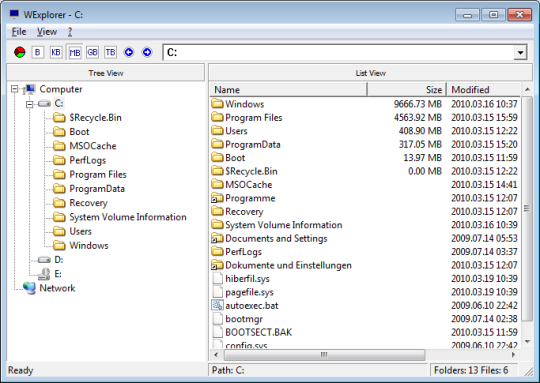Viewport: 540px width, 383px height.
Task: Select Boot row in list view
Action: 365,157
